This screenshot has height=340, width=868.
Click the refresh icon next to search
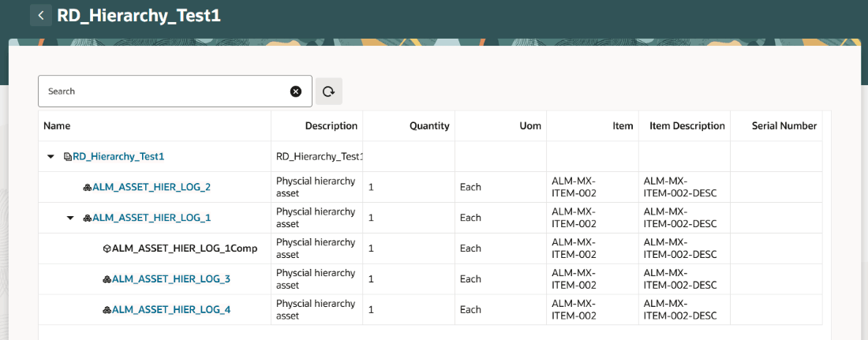pyautogui.click(x=329, y=92)
